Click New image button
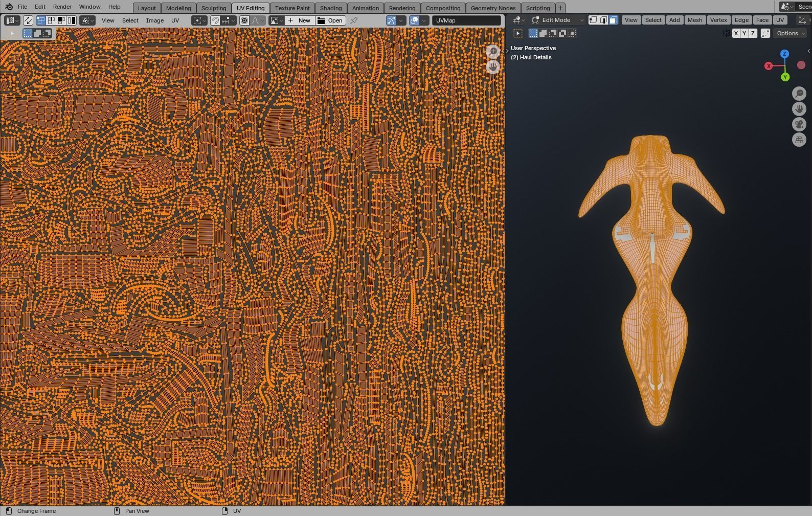The width and height of the screenshot is (812, 516). click(300, 20)
